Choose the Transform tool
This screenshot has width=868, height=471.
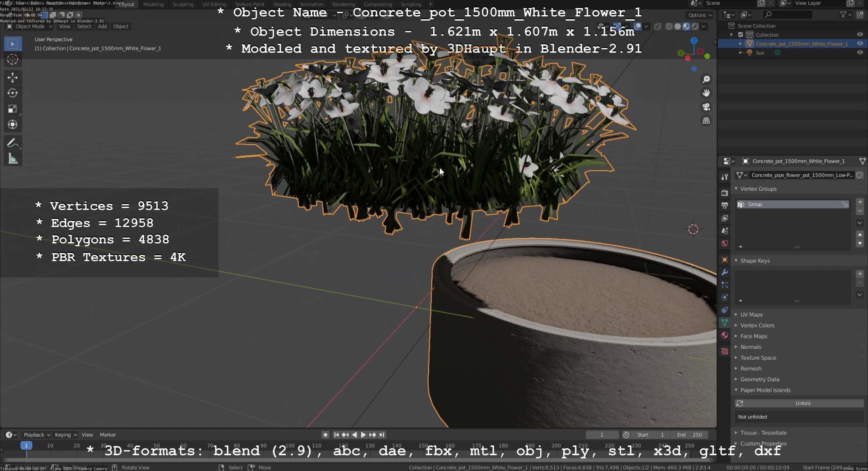coord(13,125)
